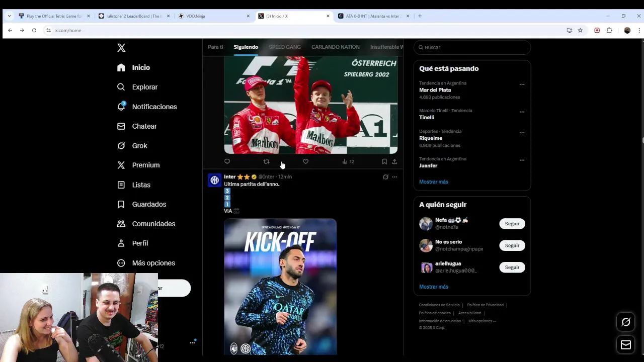This screenshot has width=644, height=362.
Task: Switch to the VDO.Ninja browser tab
Action: point(214,16)
